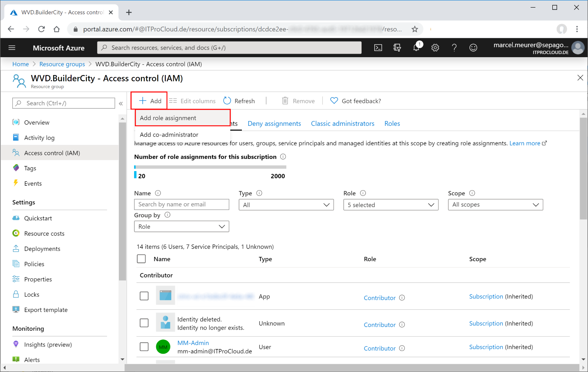Click the browser address bar URL
Screen dimensions: 588x372
[242, 29]
